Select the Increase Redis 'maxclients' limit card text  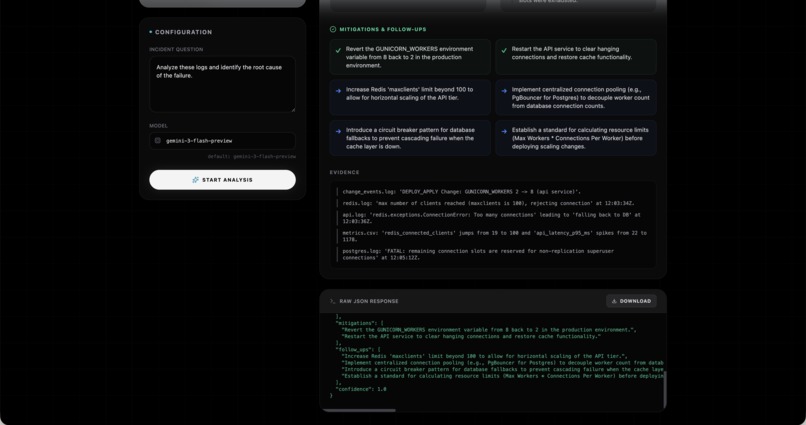pyautogui.click(x=410, y=94)
